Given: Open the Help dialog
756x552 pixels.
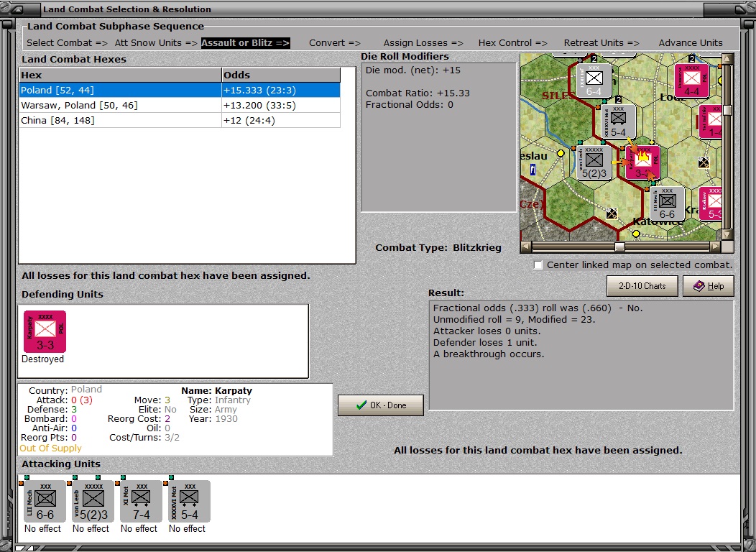Looking at the screenshot, I should (x=709, y=286).
